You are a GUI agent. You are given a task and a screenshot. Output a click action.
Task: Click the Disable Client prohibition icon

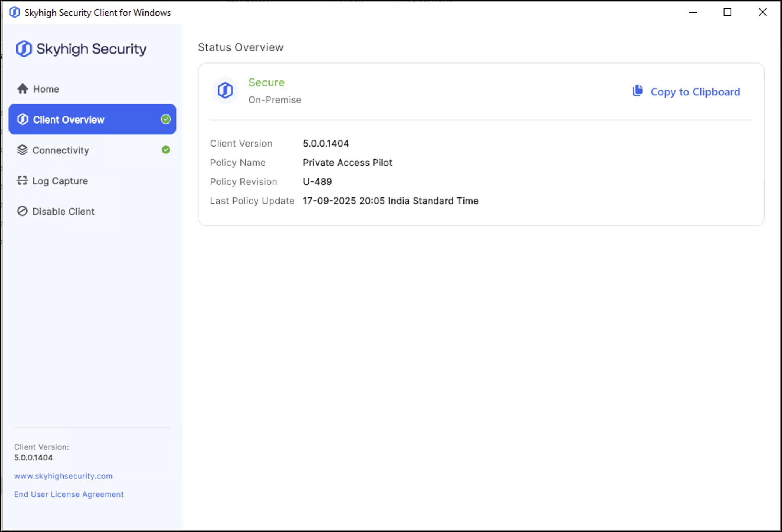(22, 211)
